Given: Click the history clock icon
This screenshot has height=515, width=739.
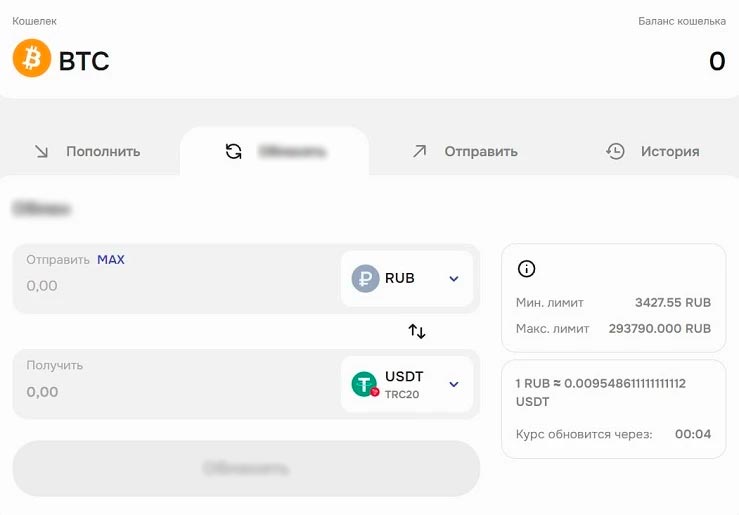Looking at the screenshot, I should (x=615, y=152).
